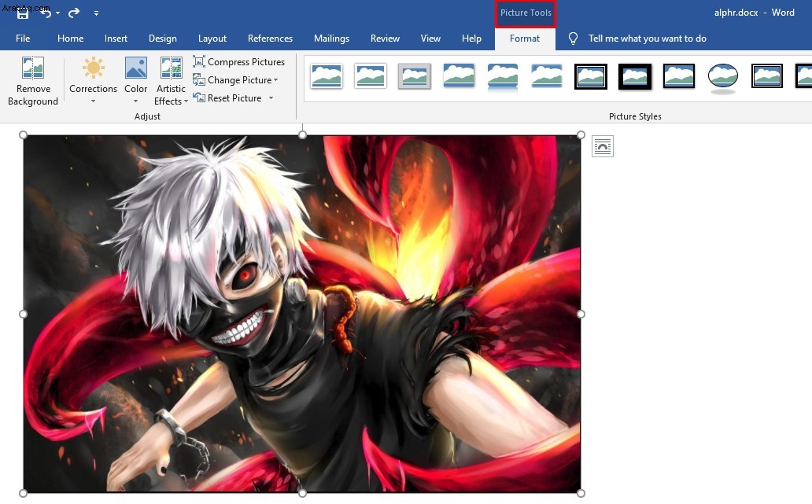
Task: Show the View tab
Action: tap(430, 39)
